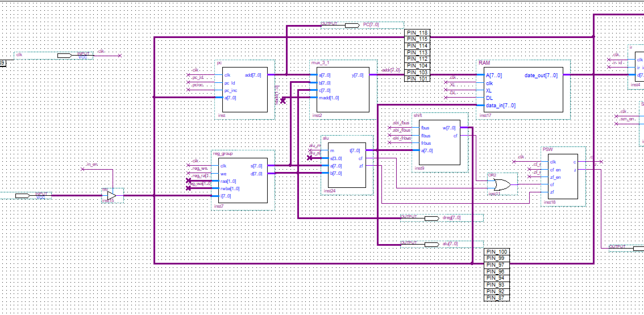Click the inst17 instance name under RAM
The height and width of the screenshot is (315, 644).
[485, 115]
